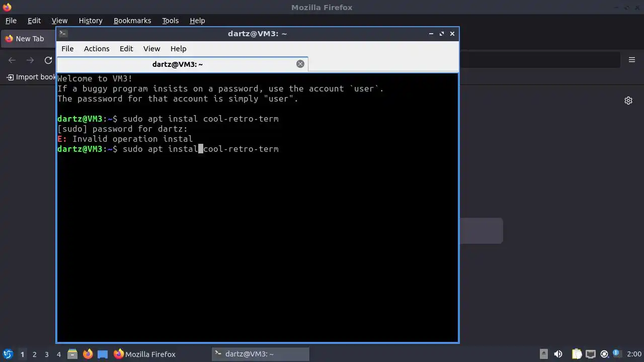Screen dimensions: 644x362
Task: Click the Firefox reload button
Action: pyautogui.click(x=48, y=60)
